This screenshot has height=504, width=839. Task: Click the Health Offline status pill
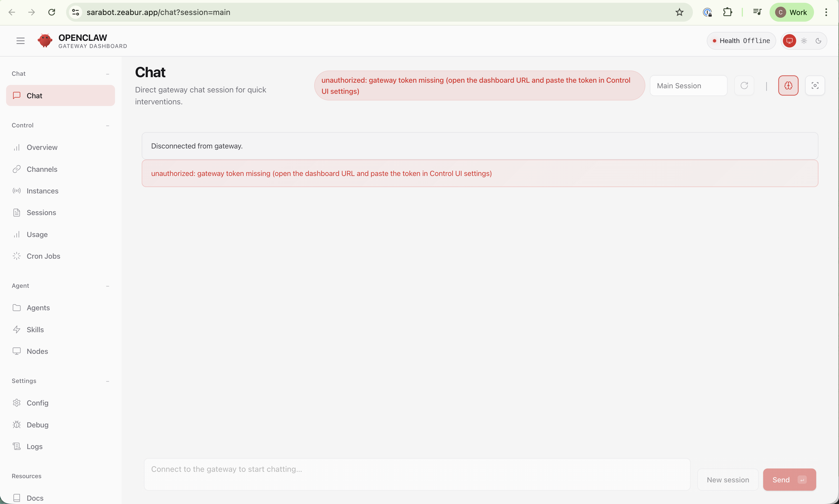741,41
